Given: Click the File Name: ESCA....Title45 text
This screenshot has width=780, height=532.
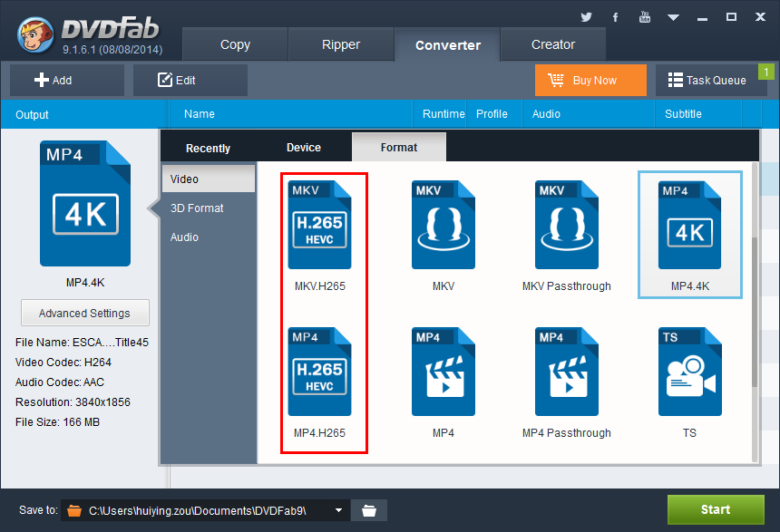Looking at the screenshot, I should point(82,342).
